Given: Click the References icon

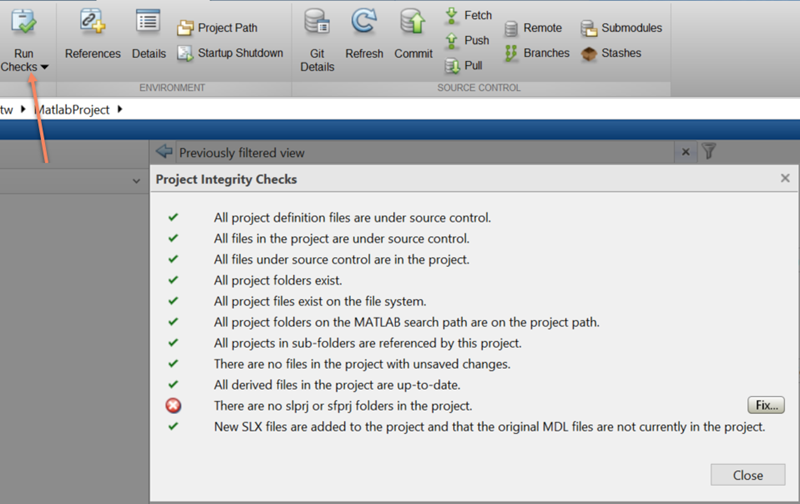Looking at the screenshot, I should [92, 22].
